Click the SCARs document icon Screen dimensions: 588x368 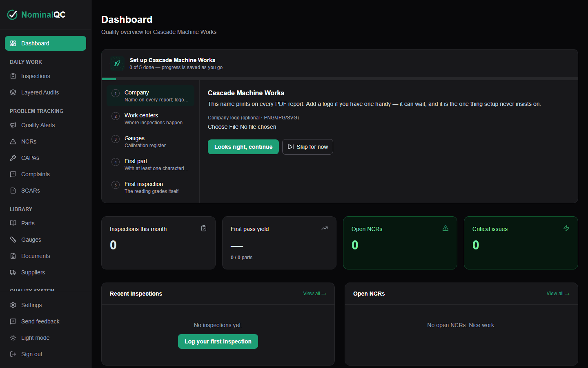click(x=13, y=191)
